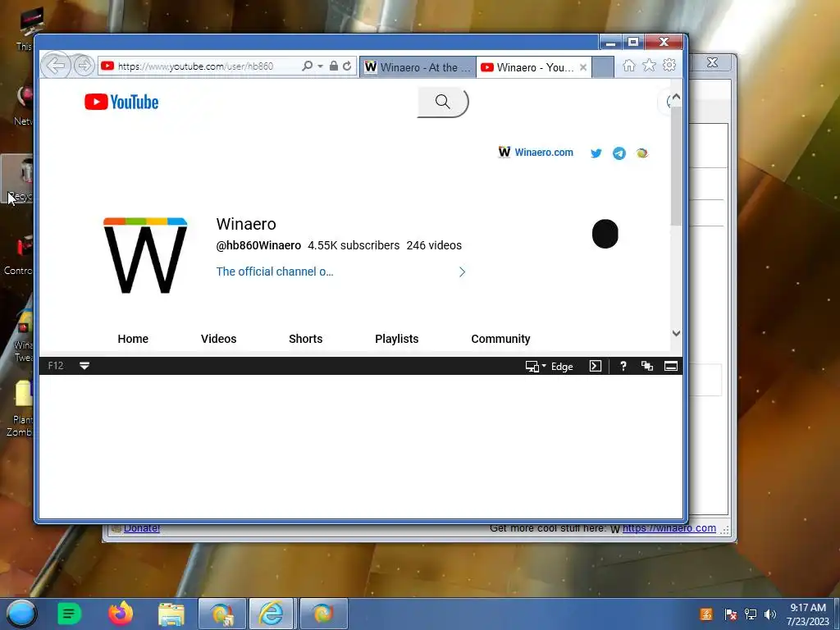Open the emulation device dropdown in F12 bar
The width and height of the screenshot is (840, 630).
tap(535, 367)
